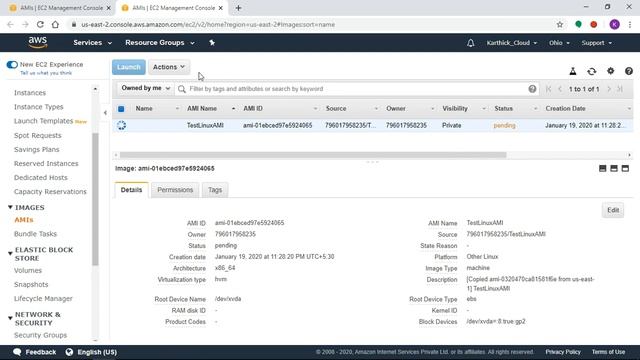Switch to the first browser tab
The height and width of the screenshot is (360, 640).
pos(60,8)
